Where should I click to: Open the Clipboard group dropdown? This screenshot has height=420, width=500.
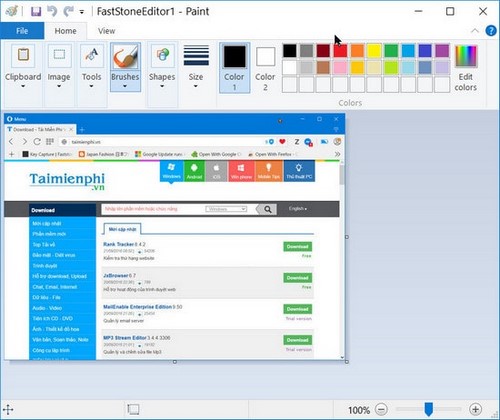point(23,68)
